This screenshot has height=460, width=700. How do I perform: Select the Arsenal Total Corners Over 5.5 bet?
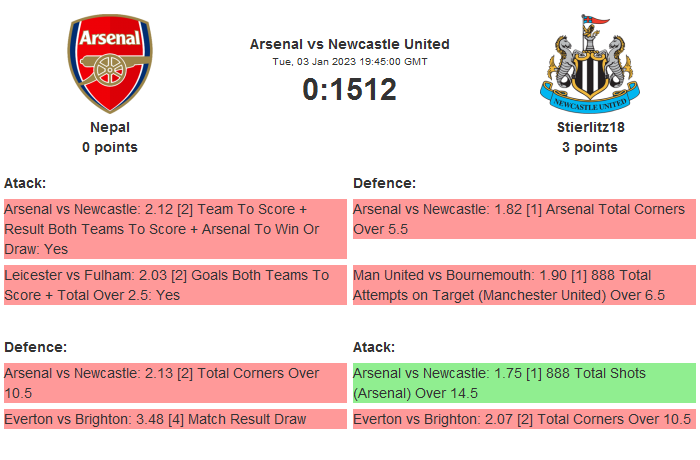tap(523, 219)
